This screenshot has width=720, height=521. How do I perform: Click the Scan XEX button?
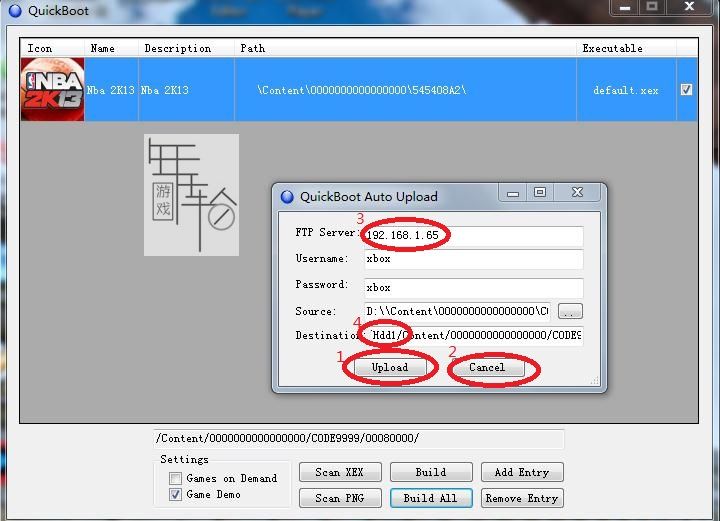[x=340, y=472]
